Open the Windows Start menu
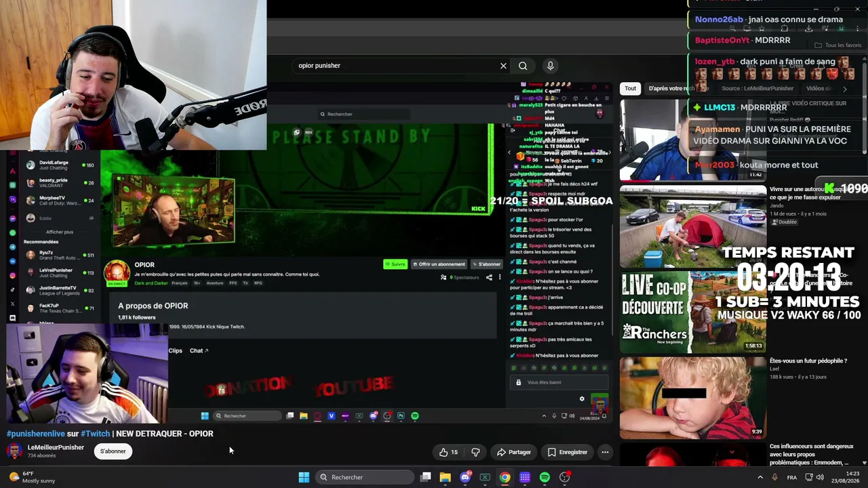 [304, 477]
